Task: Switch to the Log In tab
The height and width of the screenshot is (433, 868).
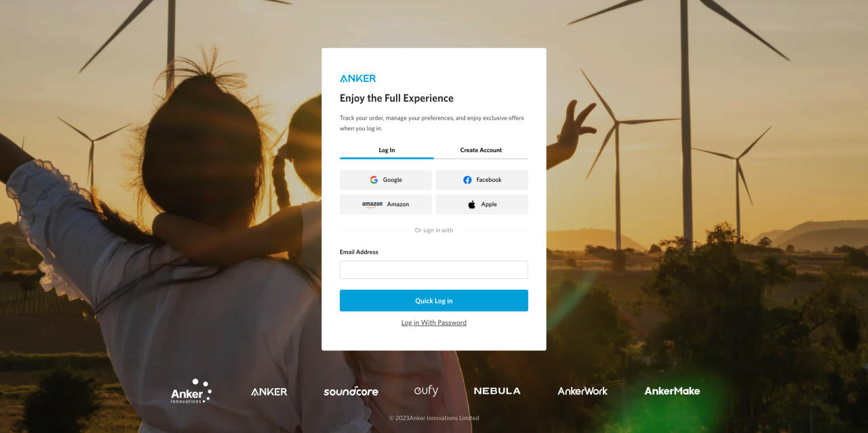Action: (387, 150)
